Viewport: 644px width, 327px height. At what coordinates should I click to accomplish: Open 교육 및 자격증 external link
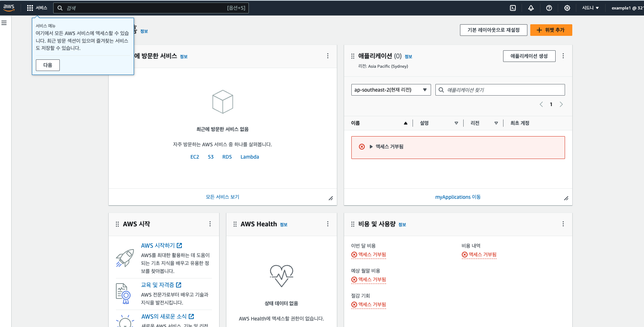tap(161, 285)
